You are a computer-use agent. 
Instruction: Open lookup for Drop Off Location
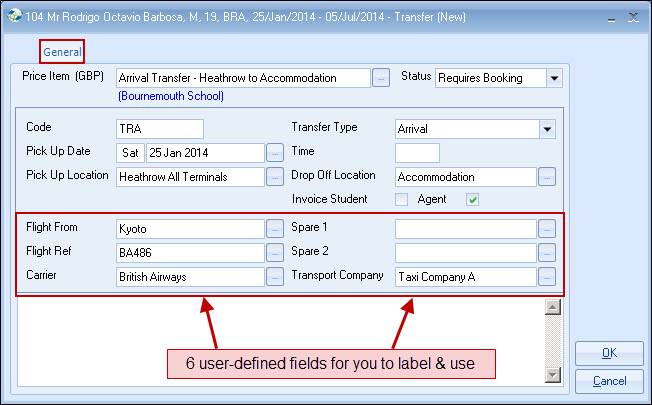pyautogui.click(x=546, y=177)
